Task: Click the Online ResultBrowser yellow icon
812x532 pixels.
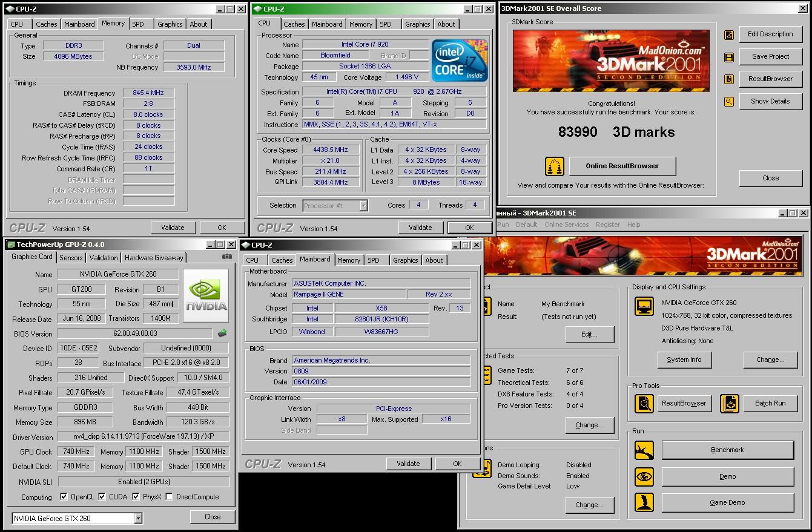Action: (555, 166)
